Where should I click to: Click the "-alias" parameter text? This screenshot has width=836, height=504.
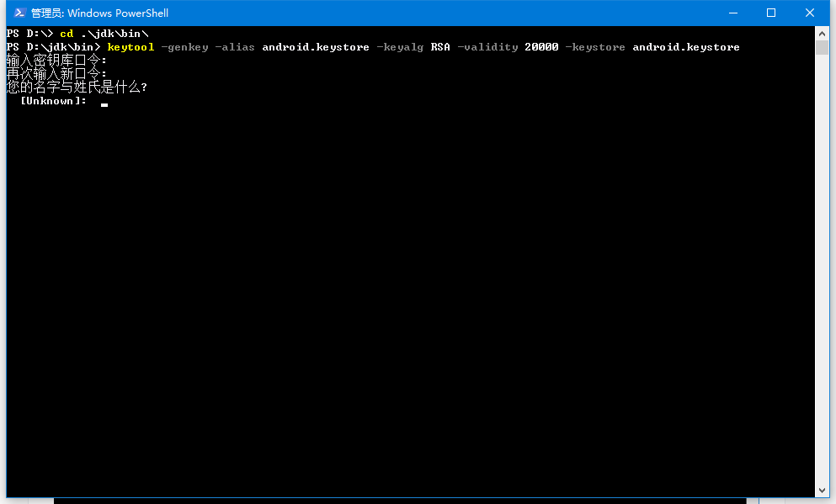tap(235, 47)
